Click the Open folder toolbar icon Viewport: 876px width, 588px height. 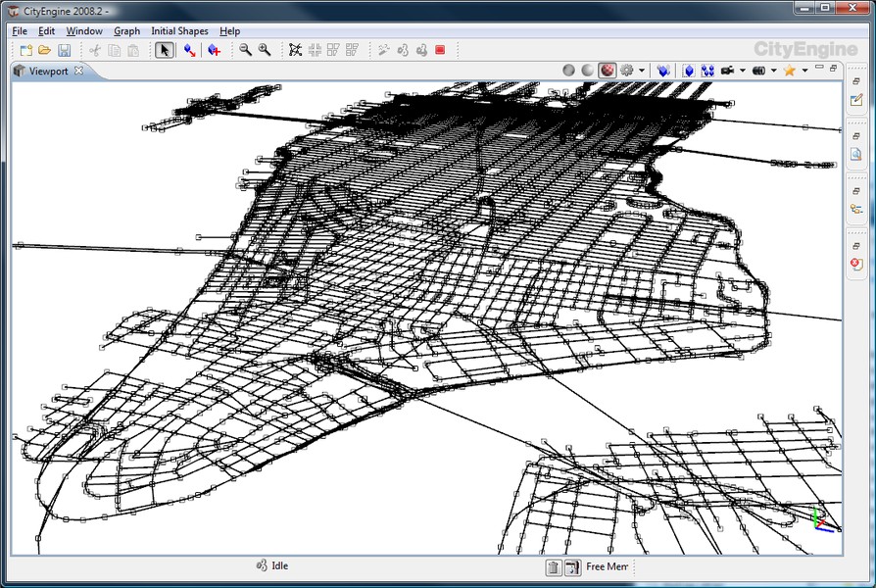pyautogui.click(x=45, y=50)
